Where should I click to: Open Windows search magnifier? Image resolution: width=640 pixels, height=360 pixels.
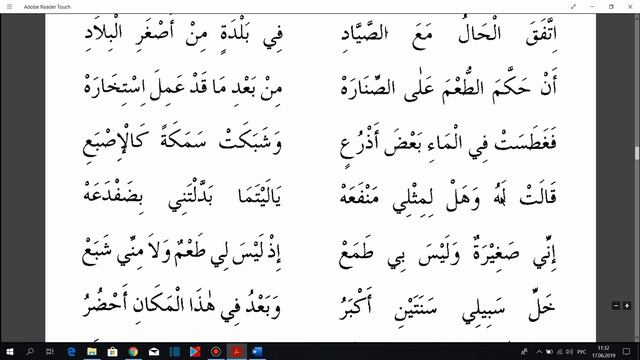coord(30,351)
